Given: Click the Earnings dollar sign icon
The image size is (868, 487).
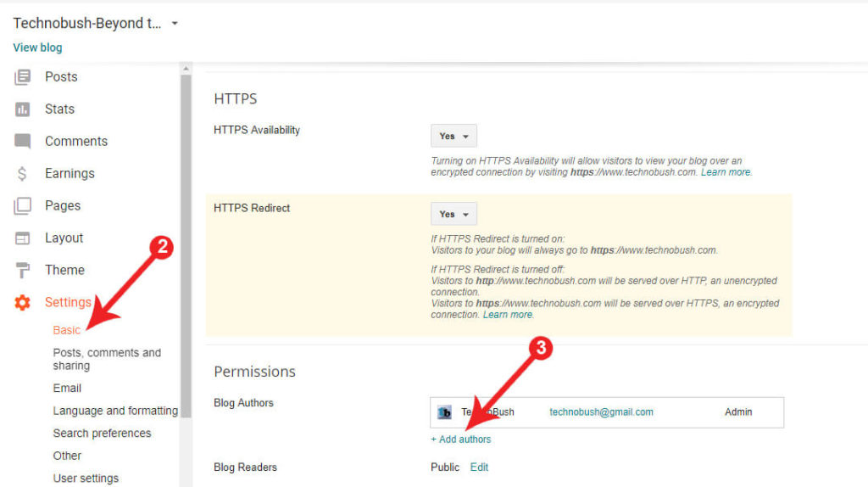Looking at the screenshot, I should (x=22, y=173).
